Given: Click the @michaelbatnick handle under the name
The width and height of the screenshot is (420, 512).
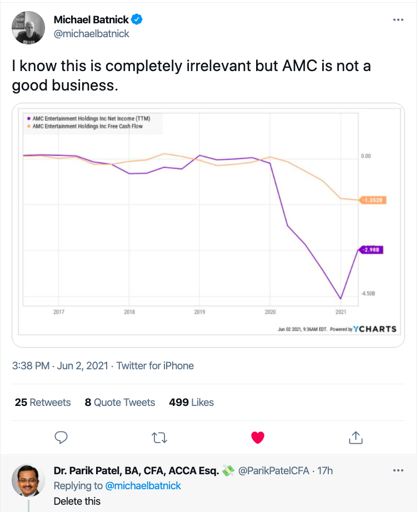Looking at the screenshot, I should coord(92,33).
